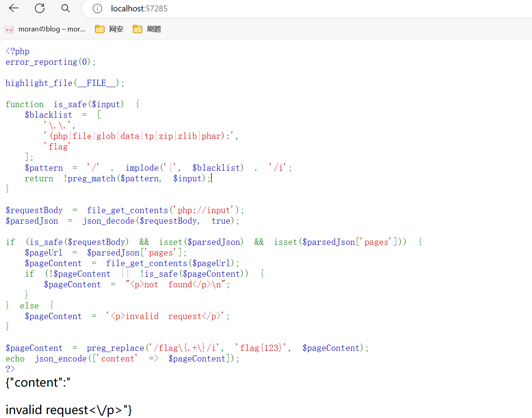Click the return !preg_match line
The image size is (532, 418).
click(x=118, y=179)
